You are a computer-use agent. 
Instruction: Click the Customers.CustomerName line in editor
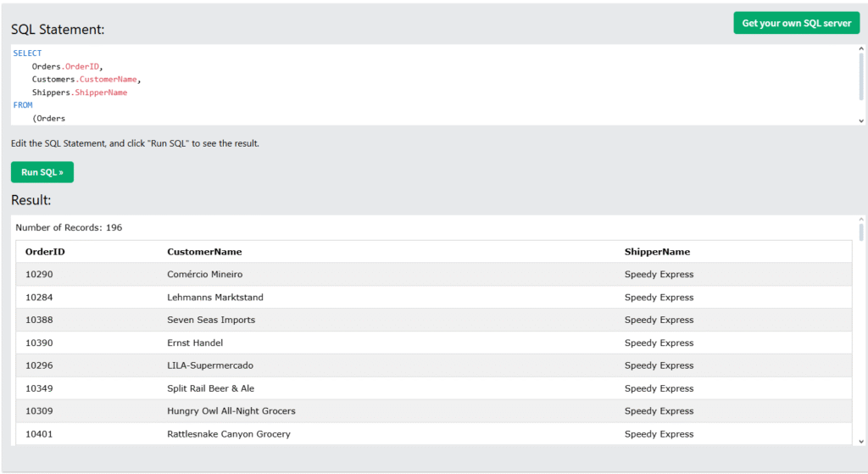86,79
